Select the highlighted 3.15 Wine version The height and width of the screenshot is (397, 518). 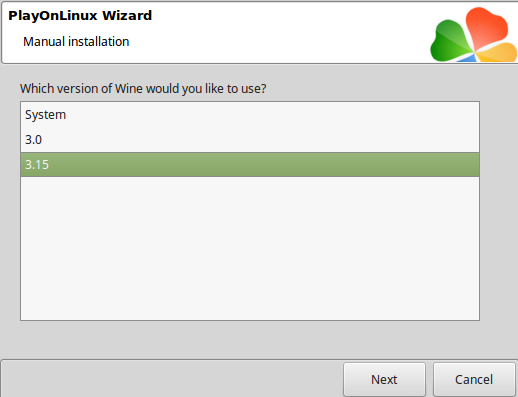click(x=250, y=165)
